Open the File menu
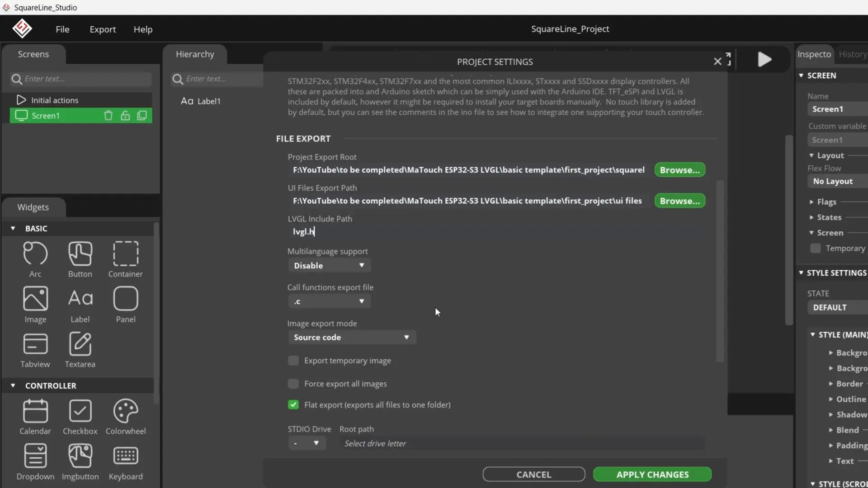The image size is (868, 488). pyautogui.click(x=62, y=29)
